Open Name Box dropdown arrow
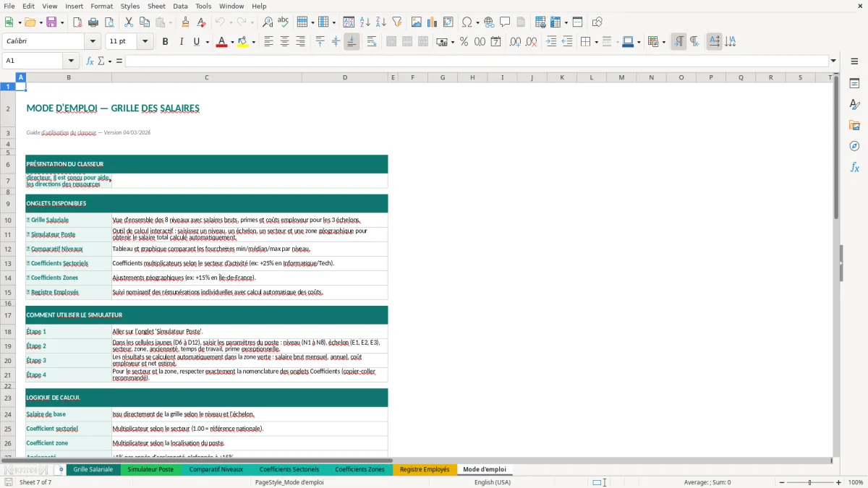The height and width of the screenshot is (488, 868). (71, 61)
